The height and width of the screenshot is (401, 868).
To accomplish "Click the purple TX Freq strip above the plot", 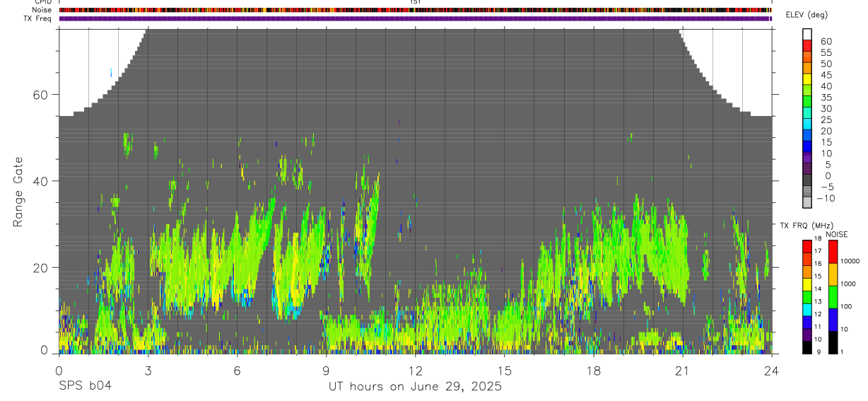I will [415, 18].
